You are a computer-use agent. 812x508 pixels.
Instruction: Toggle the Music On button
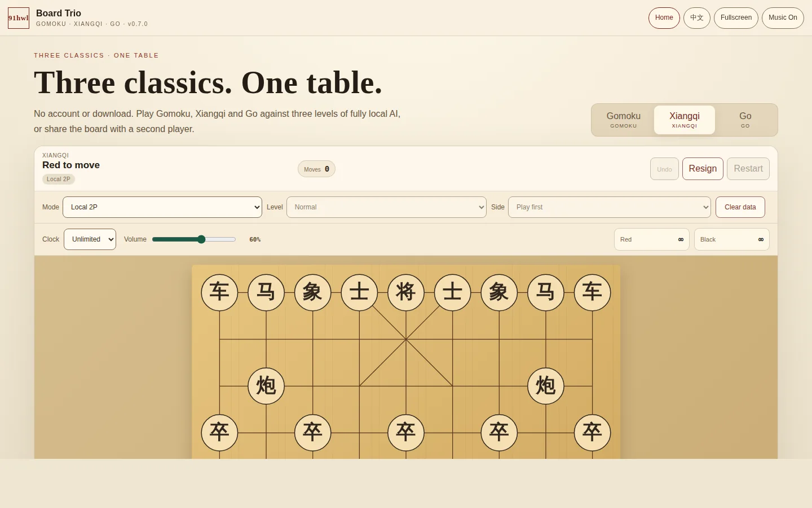pyautogui.click(x=783, y=18)
